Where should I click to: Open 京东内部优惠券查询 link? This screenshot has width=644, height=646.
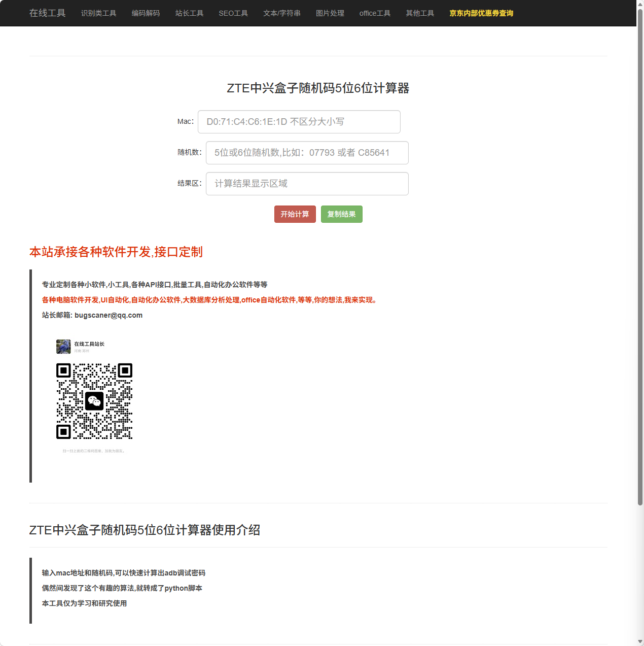481,13
